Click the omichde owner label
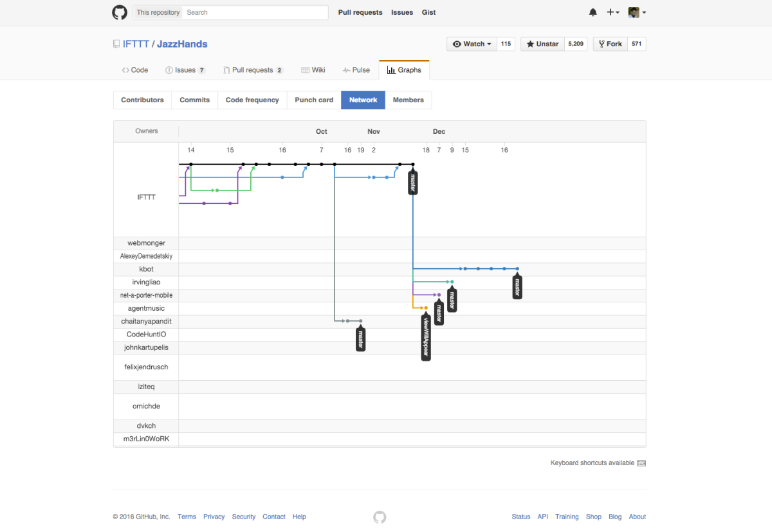The image size is (772, 532). coord(146,406)
